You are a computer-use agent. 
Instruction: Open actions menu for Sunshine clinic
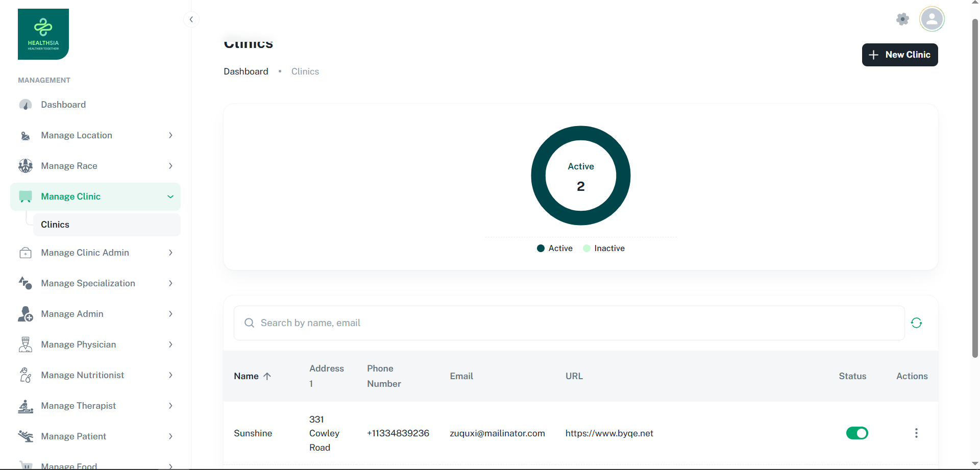click(916, 433)
